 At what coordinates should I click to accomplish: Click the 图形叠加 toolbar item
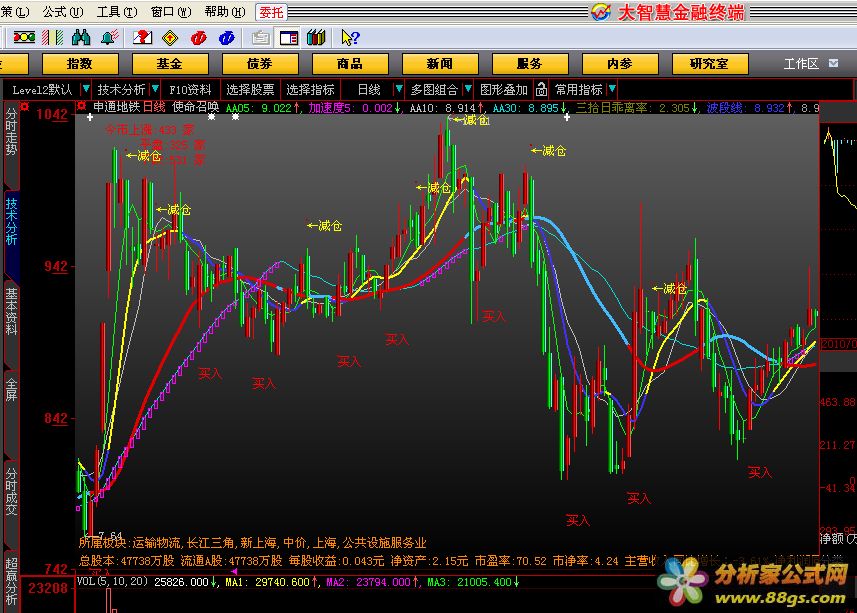[503, 90]
